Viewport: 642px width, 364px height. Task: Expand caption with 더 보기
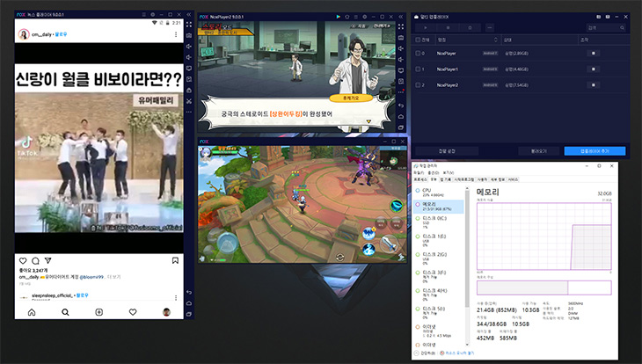click(x=113, y=277)
